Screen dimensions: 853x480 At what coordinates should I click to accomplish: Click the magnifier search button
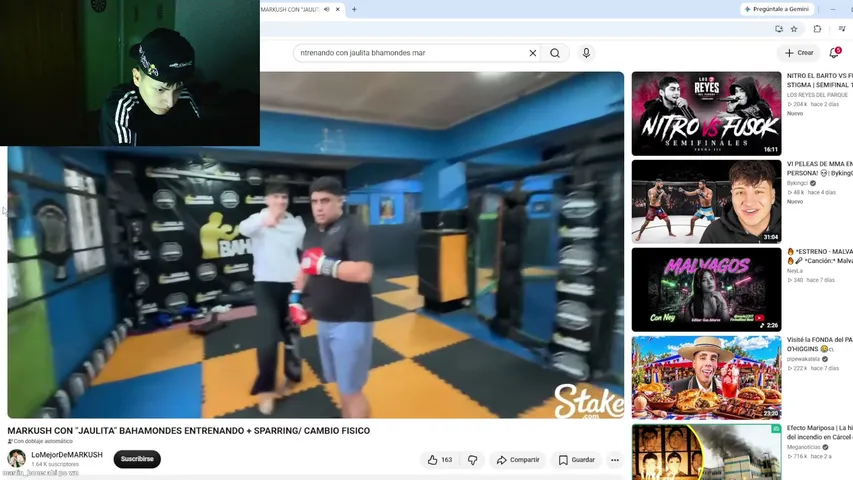[555, 53]
